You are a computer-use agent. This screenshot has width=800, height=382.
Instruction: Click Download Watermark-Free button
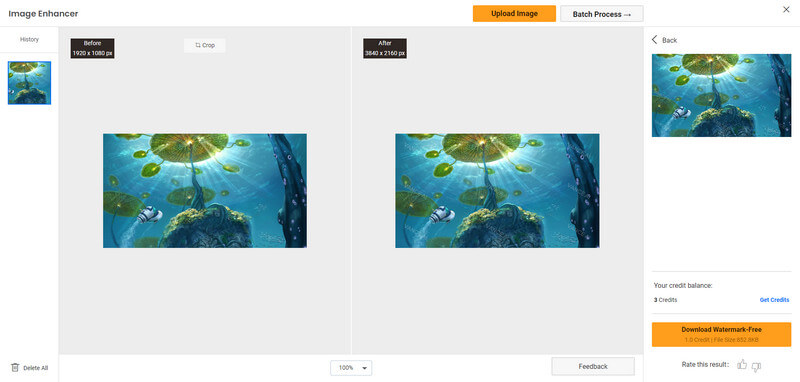coord(721,334)
